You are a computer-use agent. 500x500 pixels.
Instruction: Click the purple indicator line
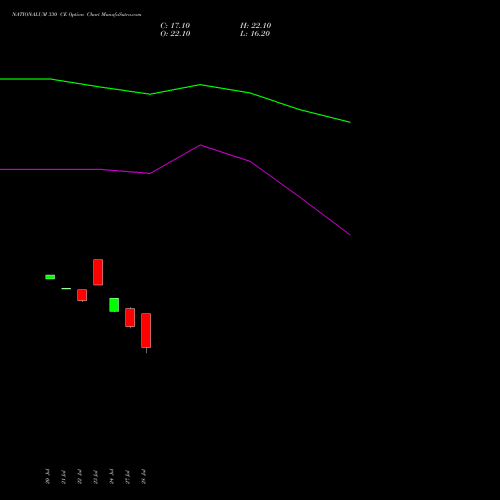tap(200, 146)
